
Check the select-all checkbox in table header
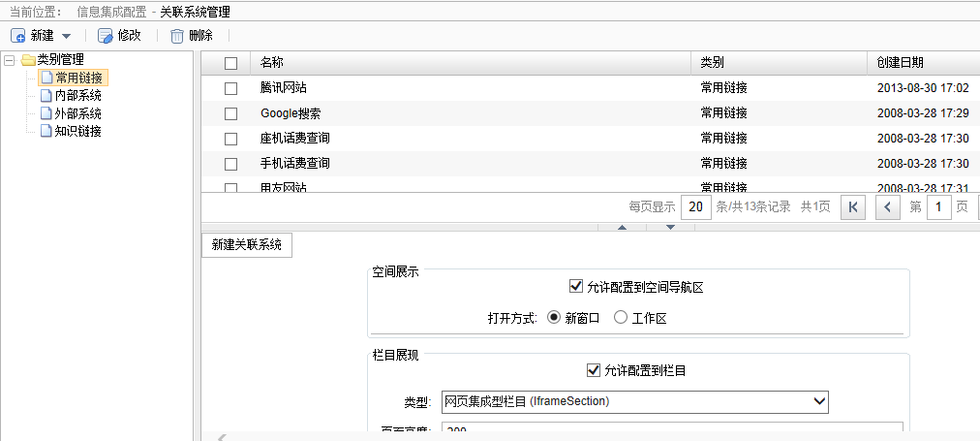(x=231, y=63)
